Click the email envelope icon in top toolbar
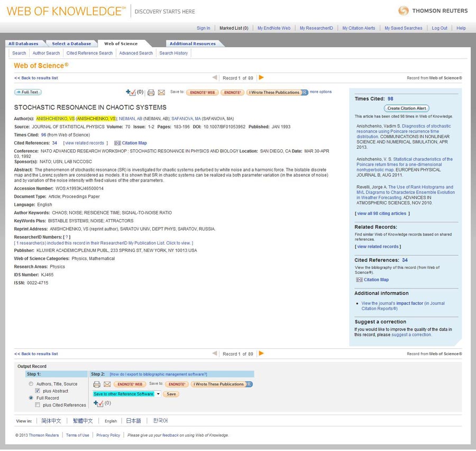 coord(161,93)
